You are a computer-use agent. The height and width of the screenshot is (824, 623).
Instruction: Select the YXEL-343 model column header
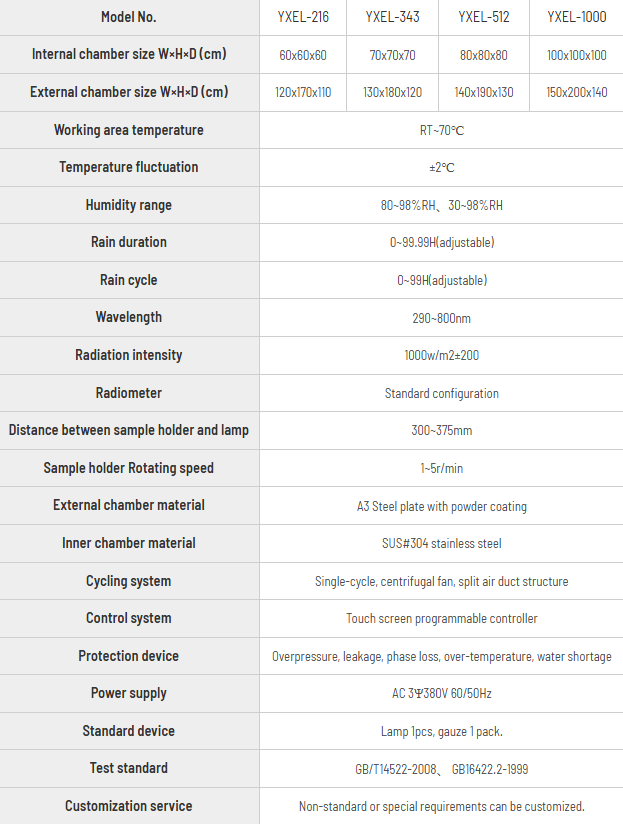[x=392, y=17]
